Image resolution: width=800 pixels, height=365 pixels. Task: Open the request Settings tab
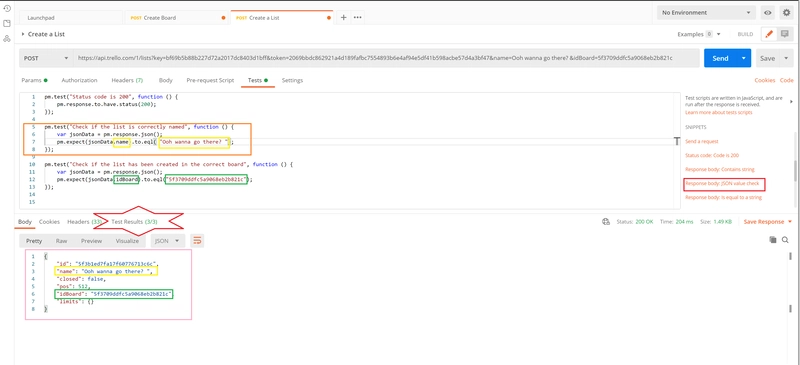pos(292,80)
